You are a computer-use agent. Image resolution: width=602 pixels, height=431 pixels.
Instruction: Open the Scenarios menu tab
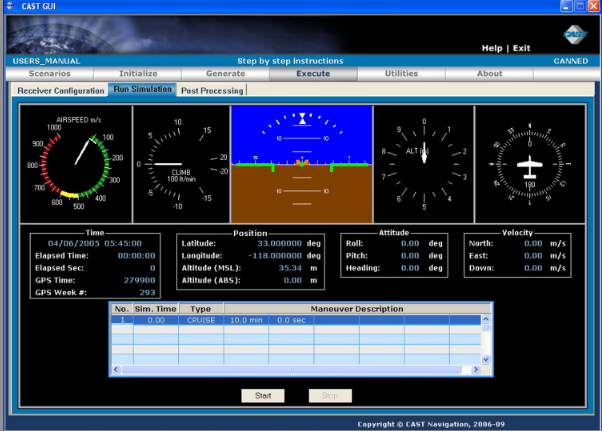[x=50, y=74]
